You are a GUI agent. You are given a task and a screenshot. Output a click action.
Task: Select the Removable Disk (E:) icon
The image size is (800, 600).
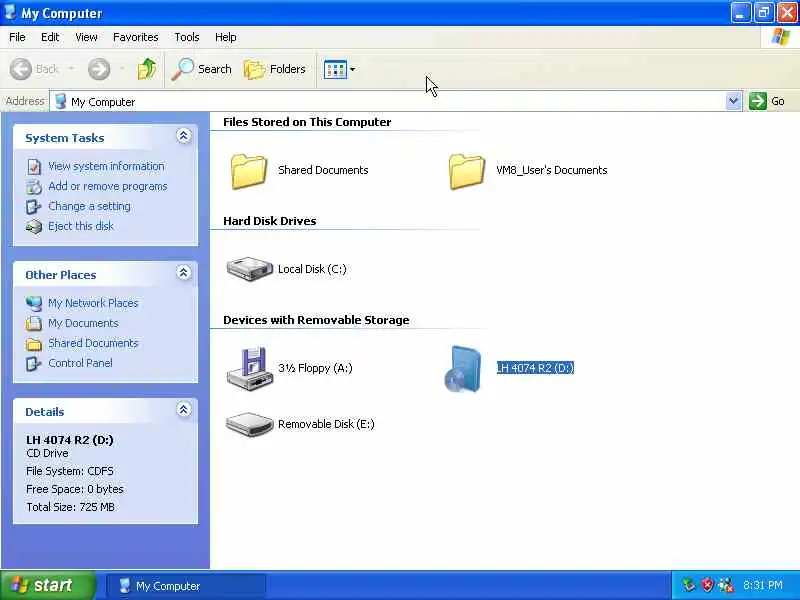point(249,424)
